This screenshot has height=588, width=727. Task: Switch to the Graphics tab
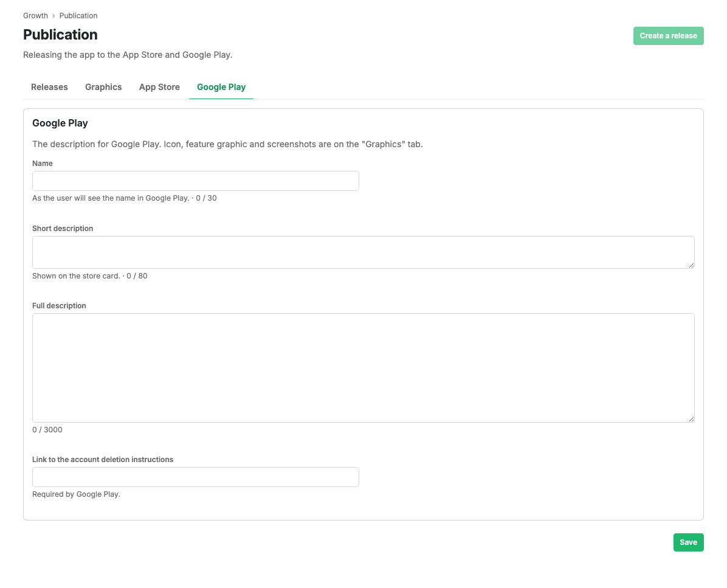point(103,87)
